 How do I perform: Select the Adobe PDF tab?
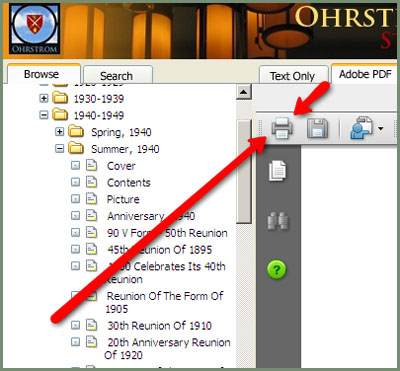point(365,74)
